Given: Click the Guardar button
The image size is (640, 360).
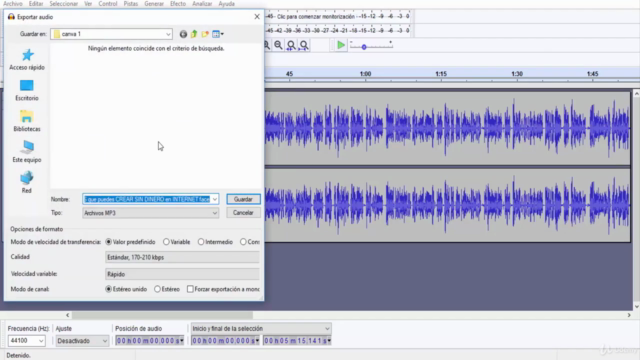Looking at the screenshot, I should coord(243,199).
